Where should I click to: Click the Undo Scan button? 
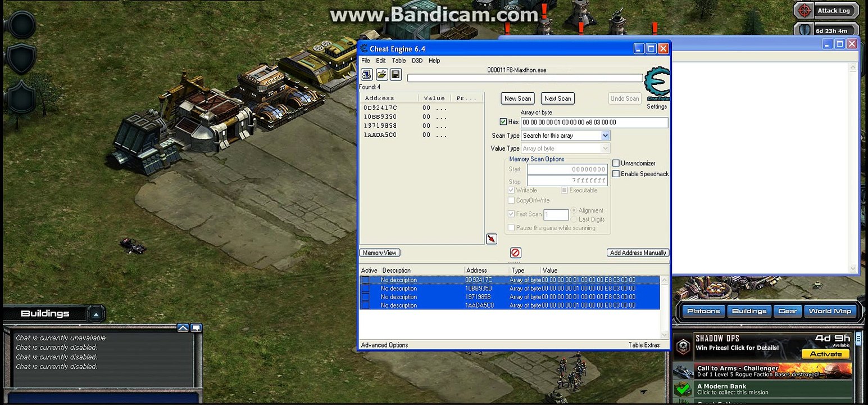pyautogui.click(x=625, y=98)
